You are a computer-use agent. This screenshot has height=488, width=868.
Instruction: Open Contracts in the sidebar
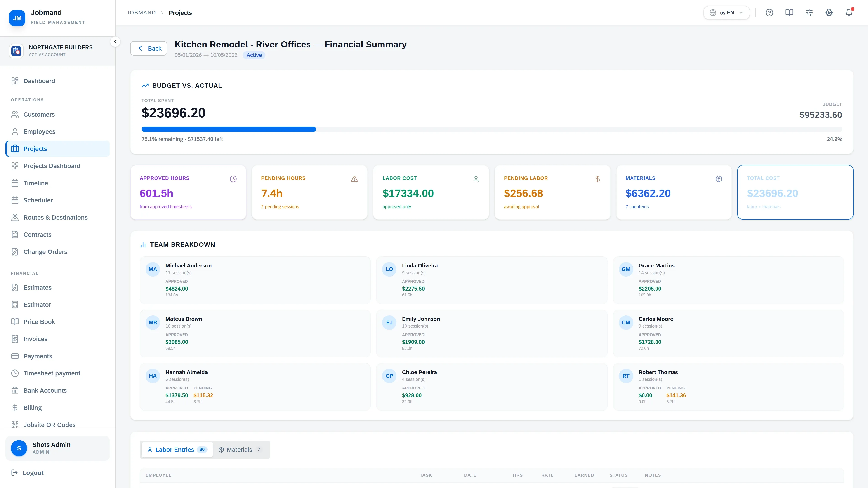point(58,235)
